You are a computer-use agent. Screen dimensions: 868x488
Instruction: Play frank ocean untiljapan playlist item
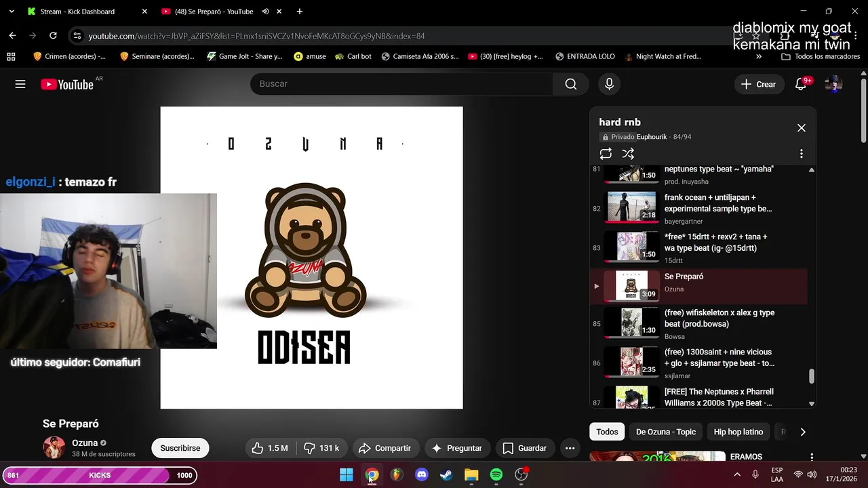pos(698,208)
